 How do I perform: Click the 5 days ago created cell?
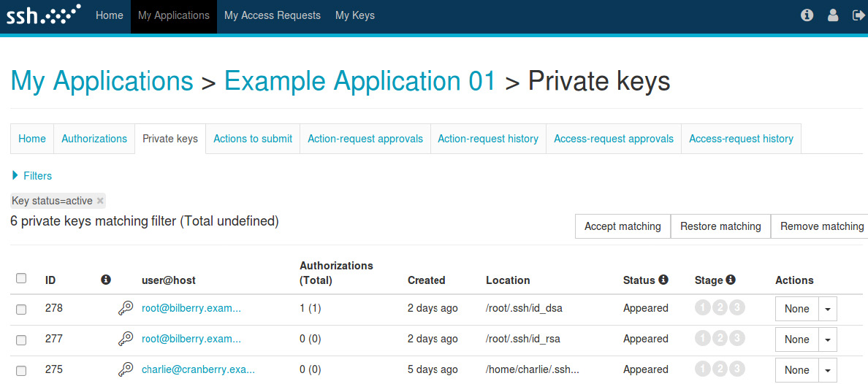tap(433, 369)
